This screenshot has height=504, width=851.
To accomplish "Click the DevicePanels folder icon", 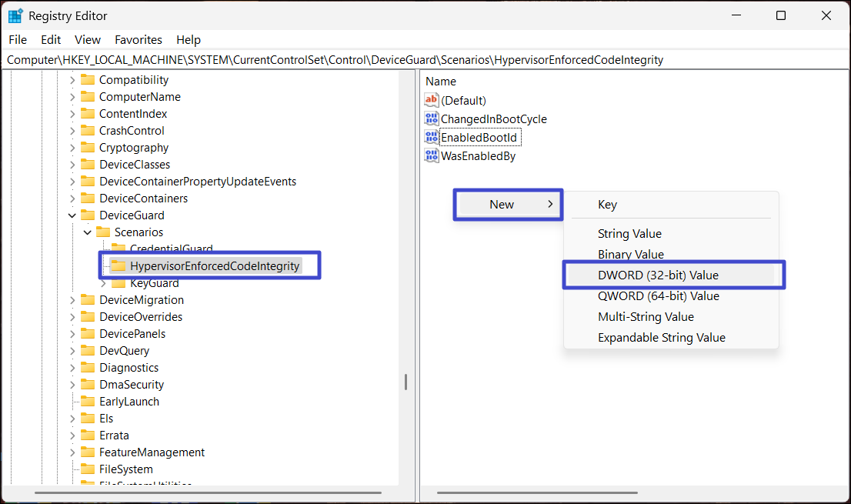I will (x=88, y=334).
